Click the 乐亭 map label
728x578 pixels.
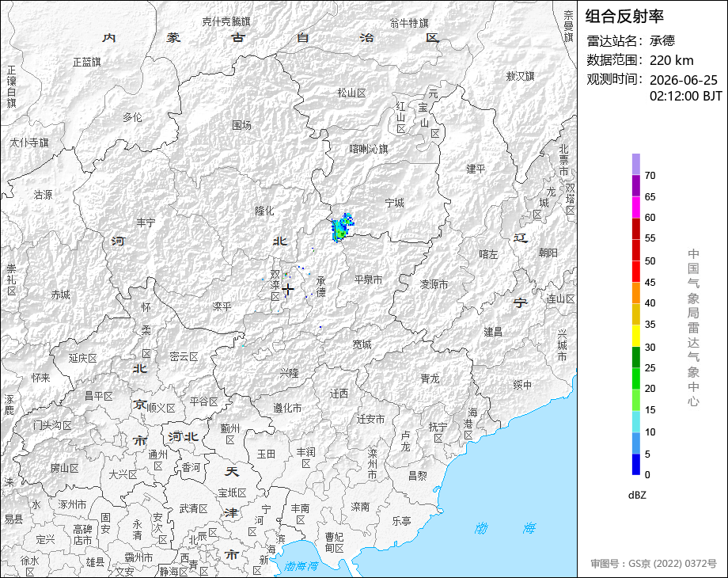coord(402,521)
